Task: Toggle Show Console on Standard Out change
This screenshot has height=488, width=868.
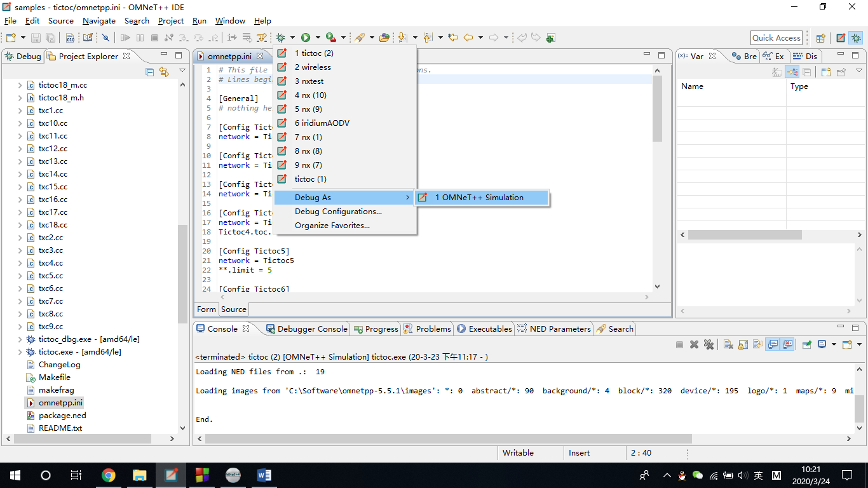Action: pyautogui.click(x=773, y=344)
